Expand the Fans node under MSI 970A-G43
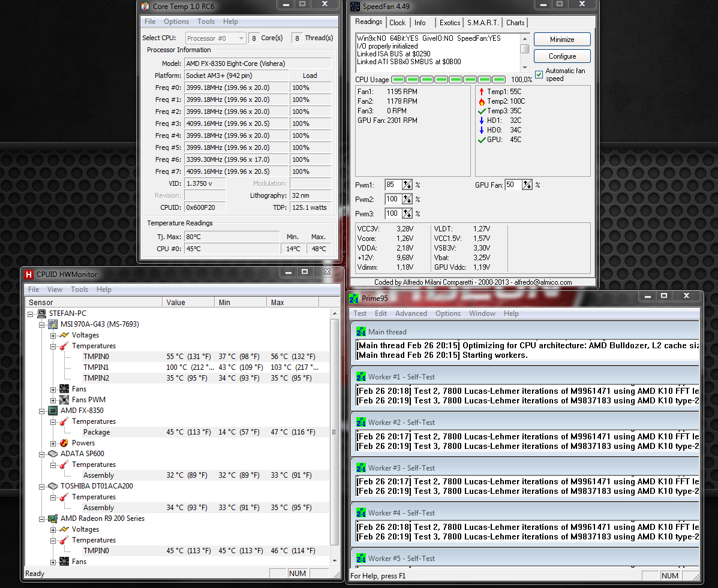This screenshot has height=588, width=718. coord(53,390)
